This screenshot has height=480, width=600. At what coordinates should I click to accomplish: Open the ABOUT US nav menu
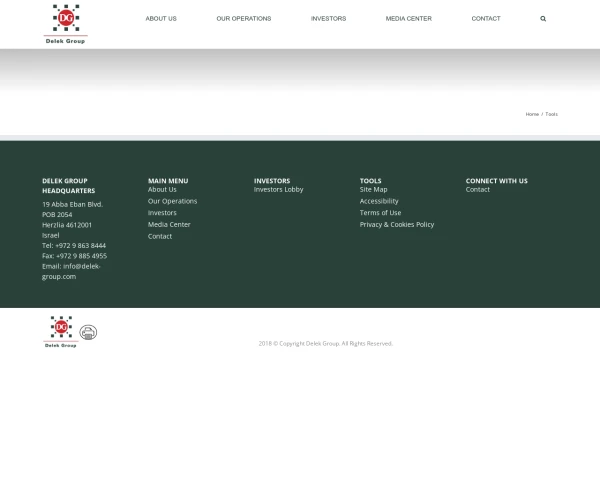(x=161, y=19)
